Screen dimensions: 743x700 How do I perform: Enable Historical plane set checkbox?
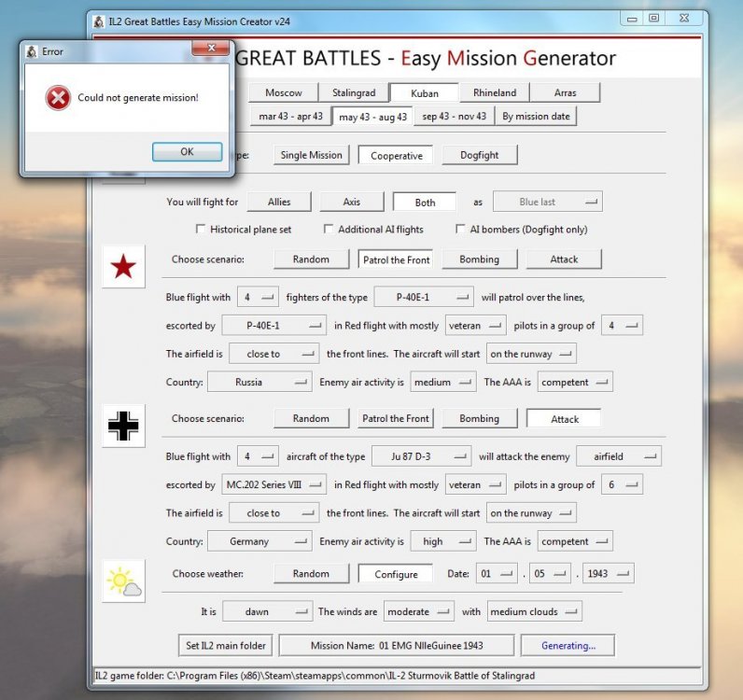pos(200,230)
